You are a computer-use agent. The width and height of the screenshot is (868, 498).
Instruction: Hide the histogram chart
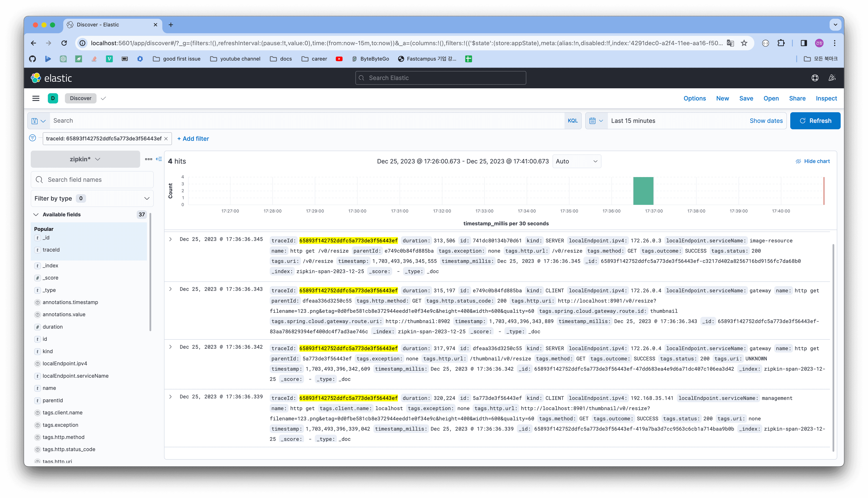[x=813, y=161]
